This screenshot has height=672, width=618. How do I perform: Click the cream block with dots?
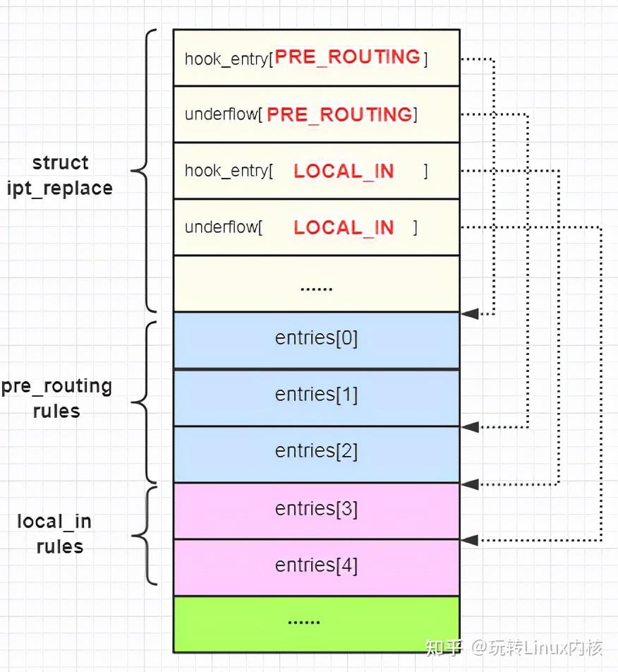pos(317,284)
